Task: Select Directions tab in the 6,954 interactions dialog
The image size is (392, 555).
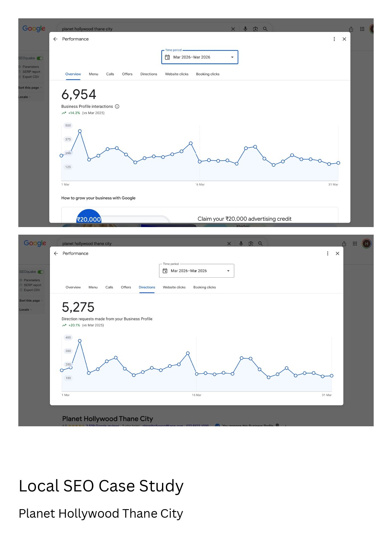Action: pyautogui.click(x=149, y=74)
